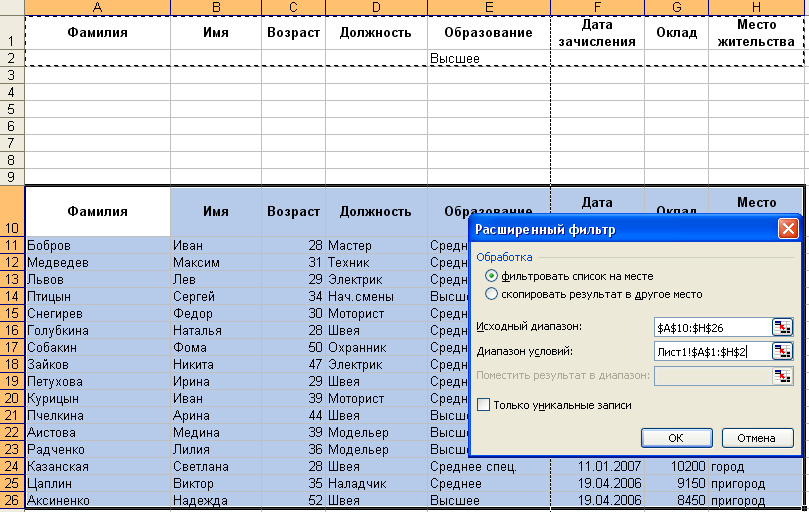Click cell with surname Птицын

97,296
